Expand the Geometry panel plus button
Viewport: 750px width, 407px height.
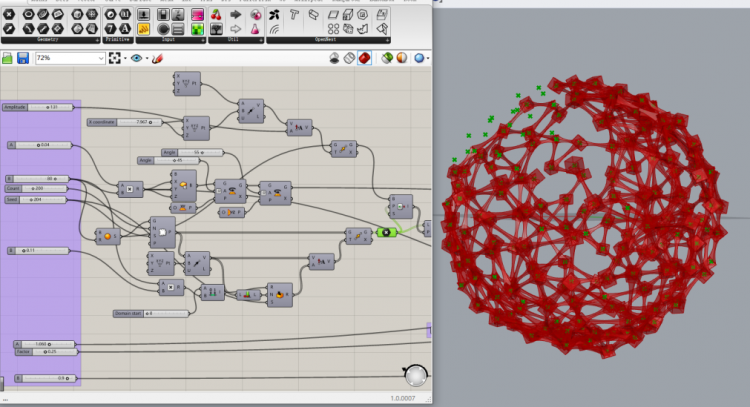point(98,40)
